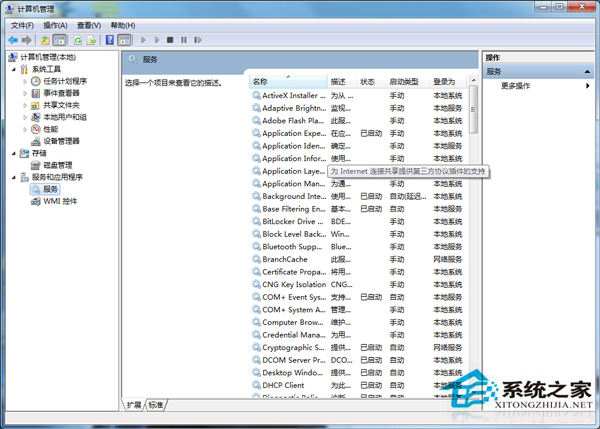
Task: Click the services list scroll up arrow
Action: [473, 80]
